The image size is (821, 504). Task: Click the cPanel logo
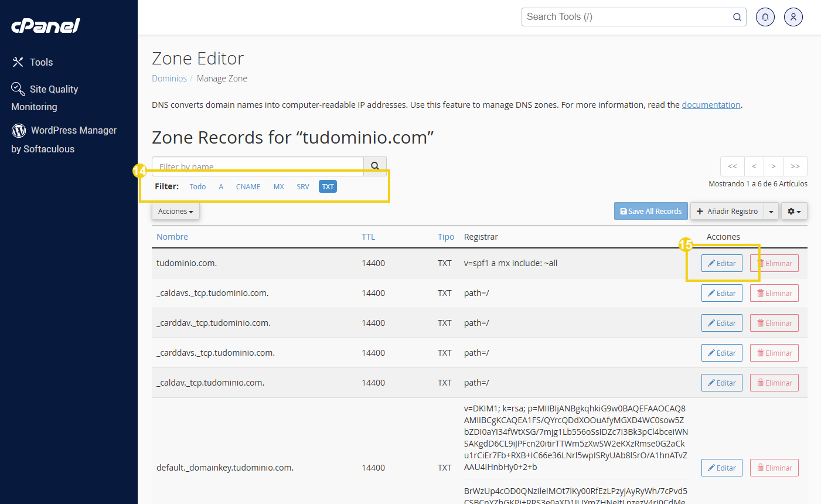tap(46, 26)
